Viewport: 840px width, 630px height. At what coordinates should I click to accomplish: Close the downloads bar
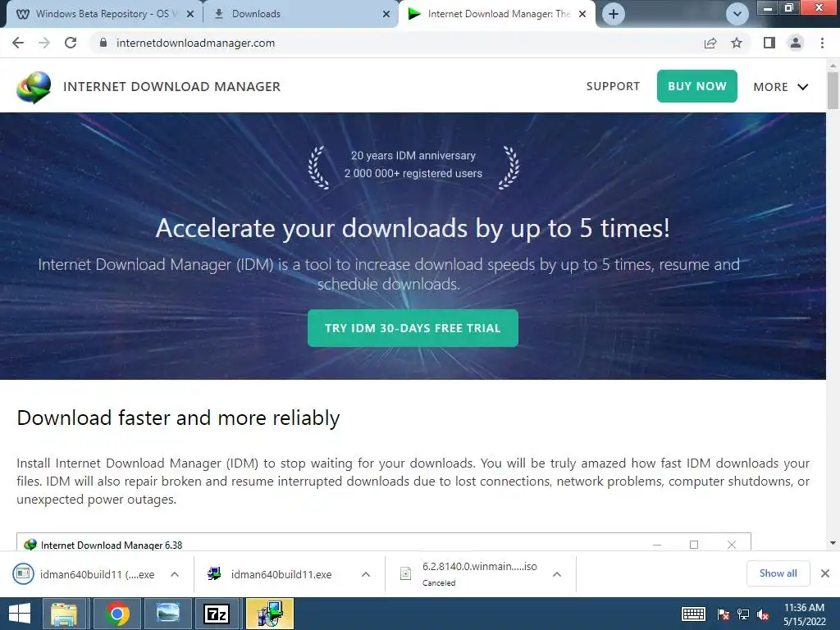(825, 573)
